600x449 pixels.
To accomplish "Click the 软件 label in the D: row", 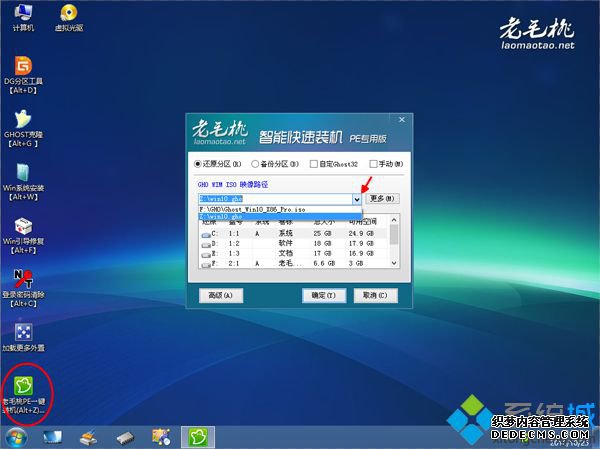I will 285,243.
